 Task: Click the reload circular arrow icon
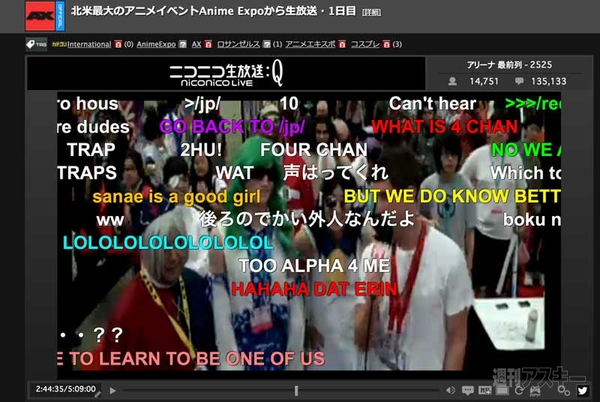click(519, 391)
